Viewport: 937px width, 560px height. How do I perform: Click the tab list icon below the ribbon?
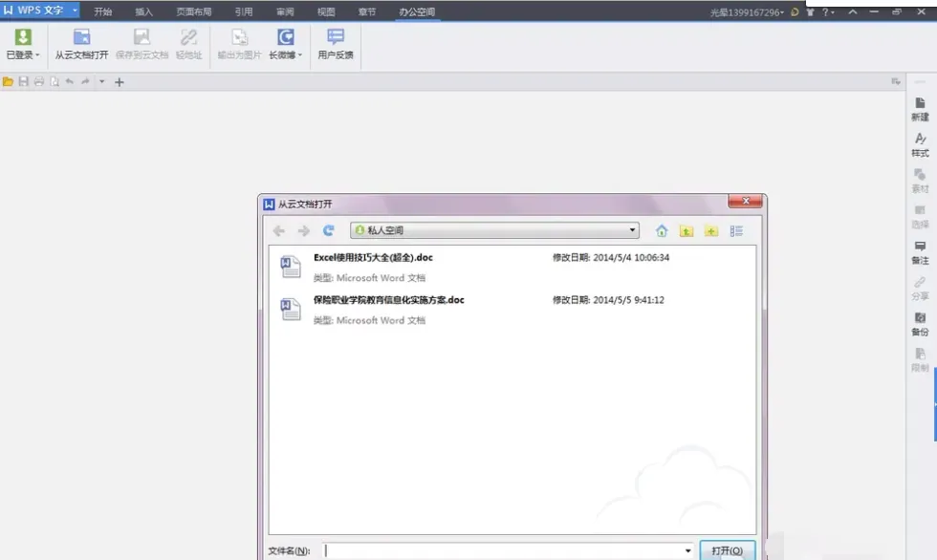point(895,81)
